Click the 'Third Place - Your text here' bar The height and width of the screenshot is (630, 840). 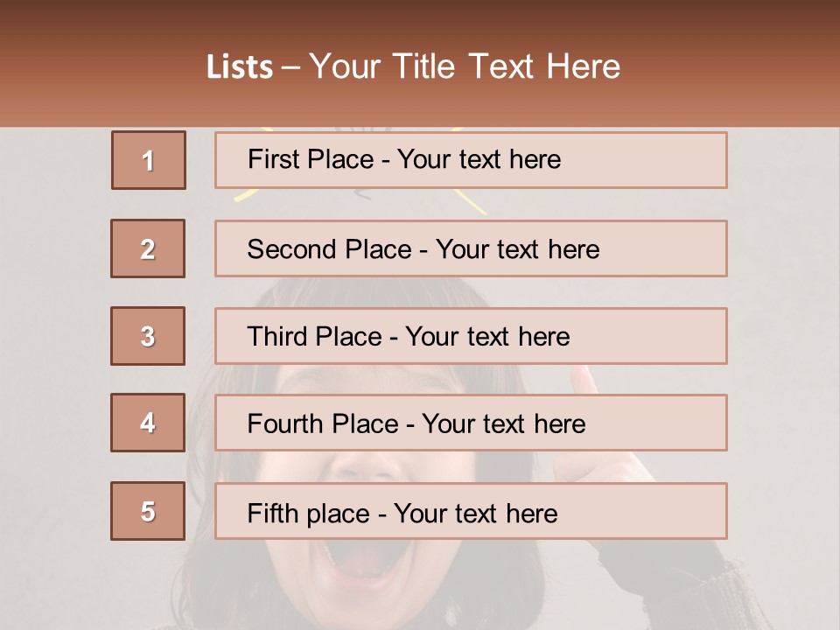[x=471, y=336]
